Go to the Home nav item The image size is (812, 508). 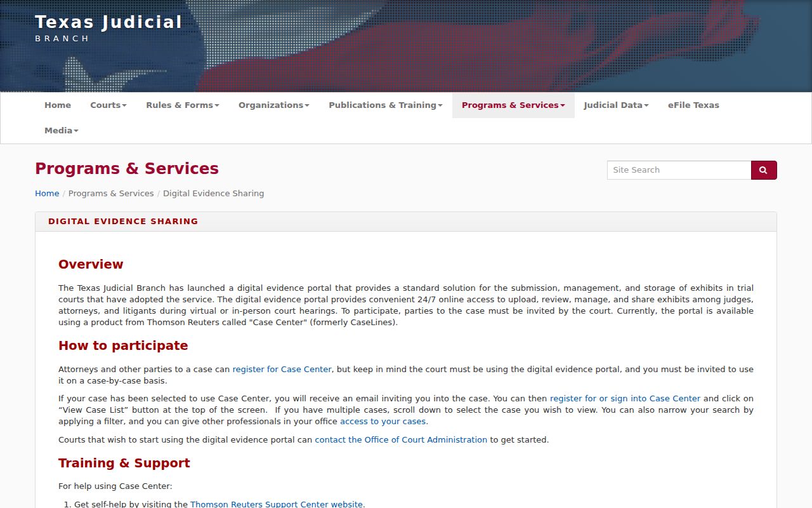[x=58, y=105]
